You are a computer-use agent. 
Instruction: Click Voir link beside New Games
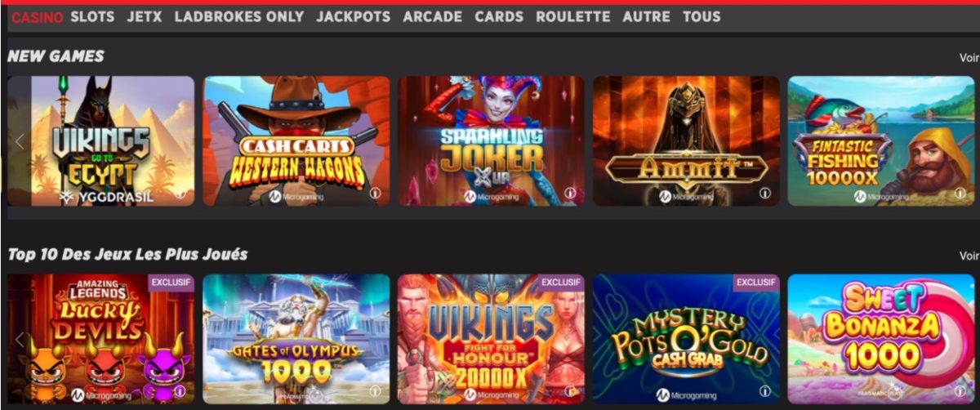tap(969, 57)
